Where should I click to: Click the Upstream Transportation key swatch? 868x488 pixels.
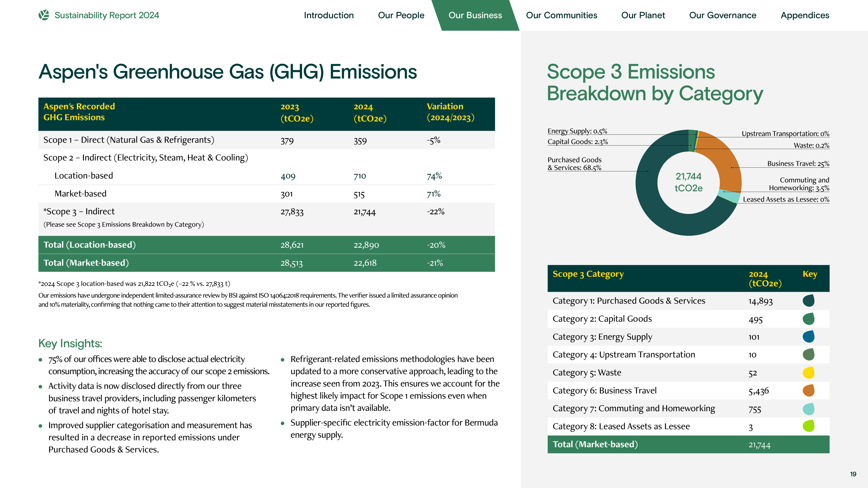tap(808, 354)
